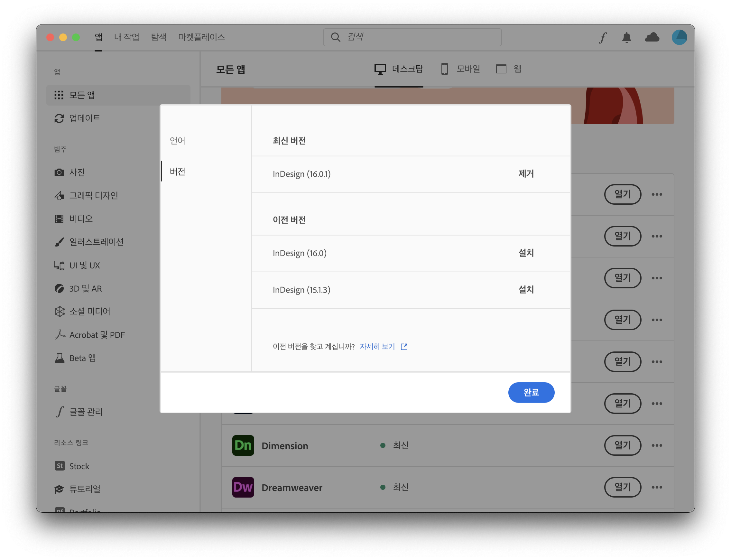Screen dimensions: 731x560
Task: Expand more options for Dimension row
Action: pyautogui.click(x=657, y=445)
